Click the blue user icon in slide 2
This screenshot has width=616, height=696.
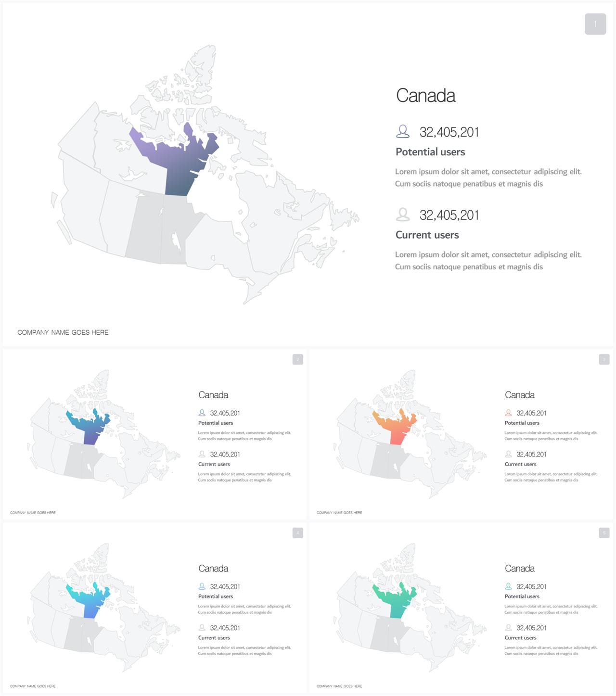(x=202, y=413)
